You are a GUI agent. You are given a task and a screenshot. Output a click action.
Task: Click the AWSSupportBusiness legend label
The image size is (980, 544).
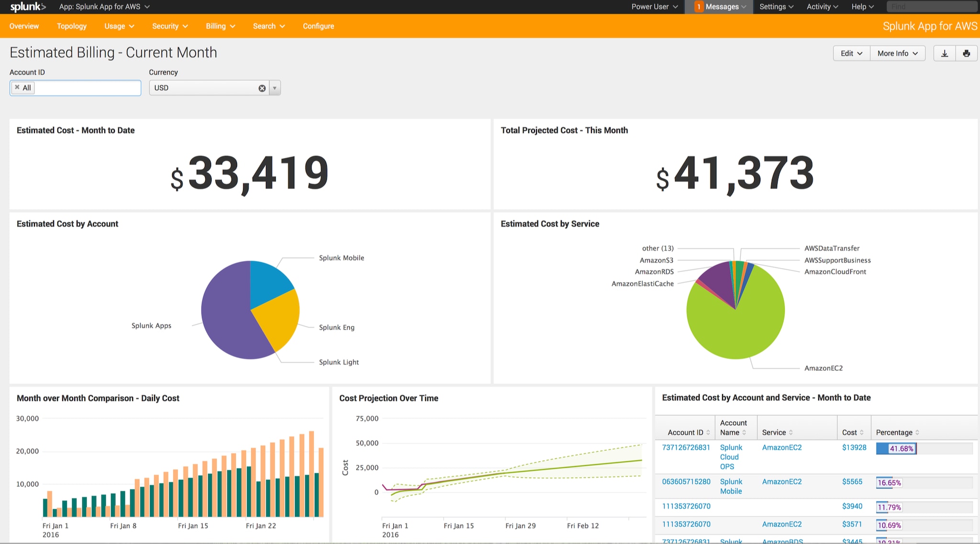click(x=837, y=260)
